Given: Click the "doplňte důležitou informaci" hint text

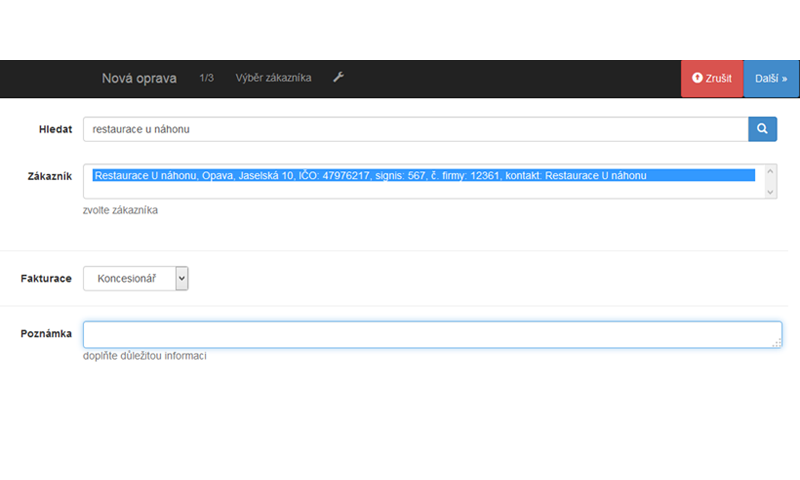Looking at the screenshot, I should 145,357.
